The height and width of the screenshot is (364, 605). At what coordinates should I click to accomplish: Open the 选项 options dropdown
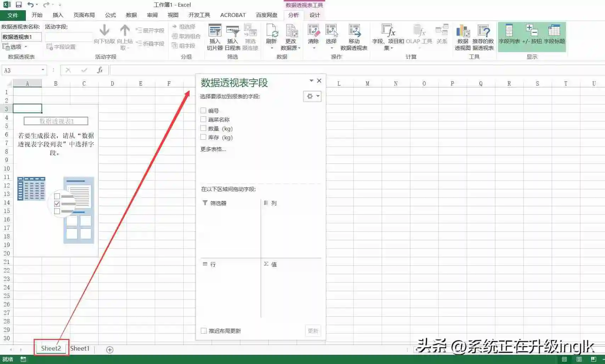pyautogui.click(x=15, y=47)
